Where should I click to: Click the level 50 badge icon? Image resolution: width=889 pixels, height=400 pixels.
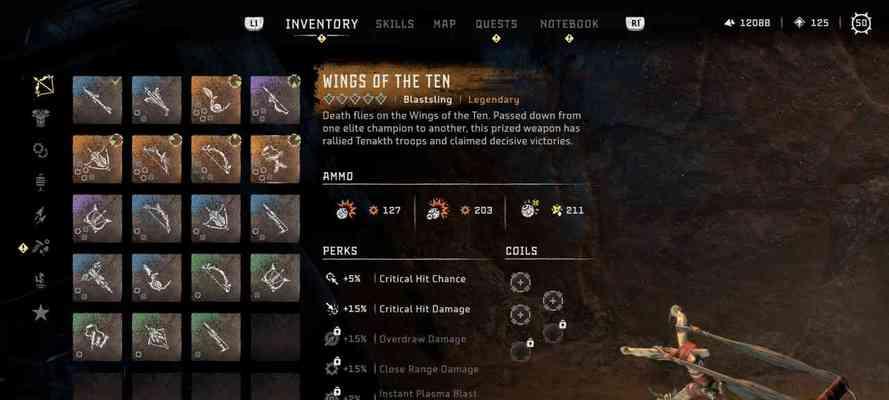pos(862,23)
